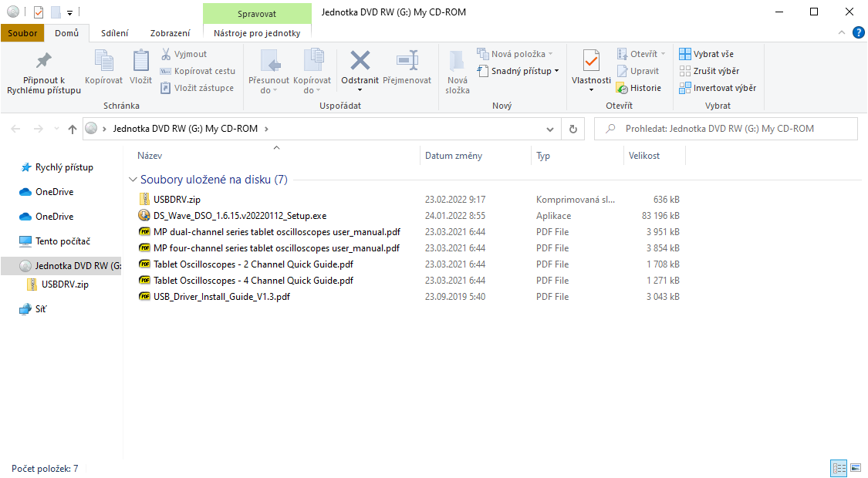Go up one folder level arrow
Viewport: 868px width, 478px height.
(x=73, y=130)
